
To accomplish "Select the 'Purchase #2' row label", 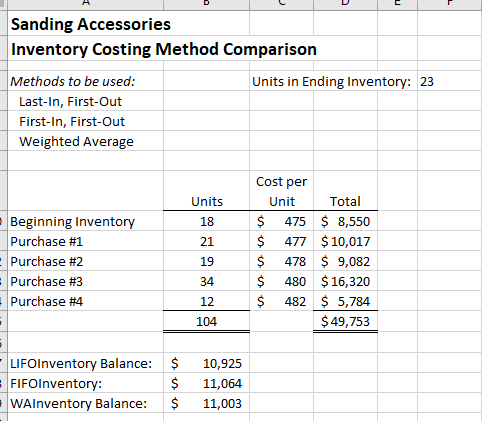I will click(x=86, y=261).
